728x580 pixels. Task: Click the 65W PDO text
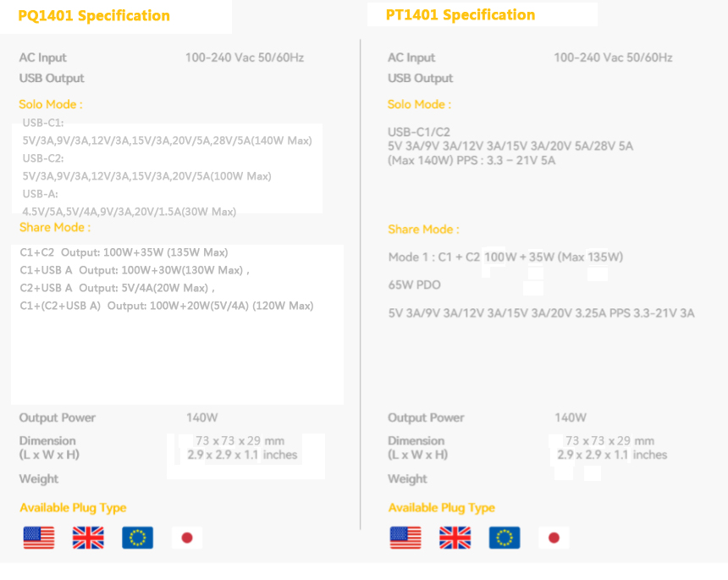414,284
